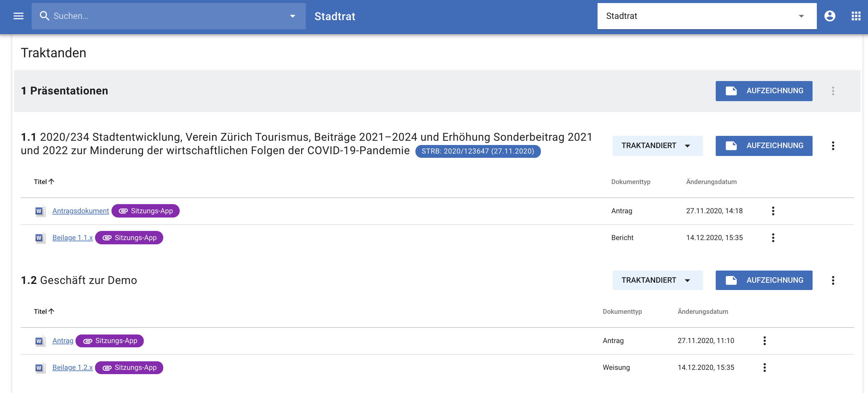Open TRAKTANDIERT status dropdown for Geschäft zur Demo

click(x=657, y=280)
